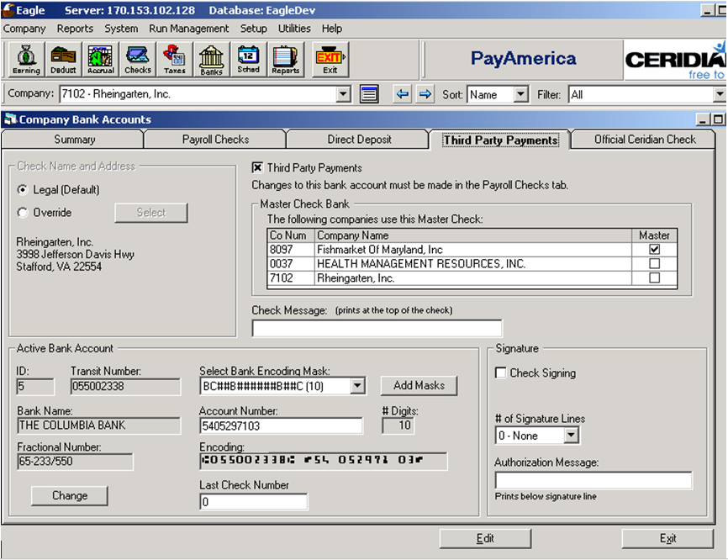
Task: Select Co Num 7102 cell
Action: [x=292, y=278]
